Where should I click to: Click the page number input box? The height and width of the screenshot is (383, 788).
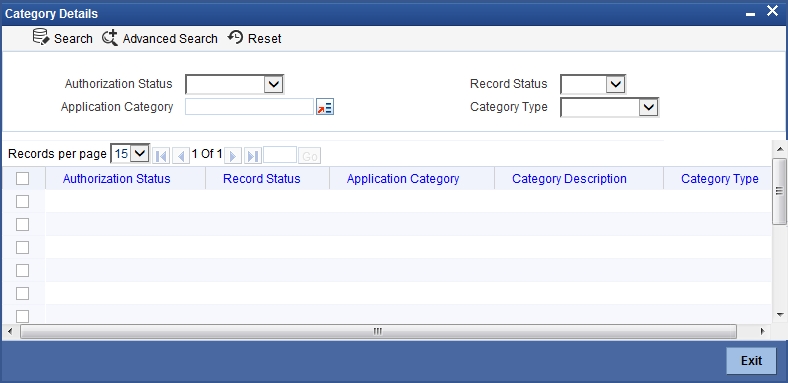coord(280,155)
